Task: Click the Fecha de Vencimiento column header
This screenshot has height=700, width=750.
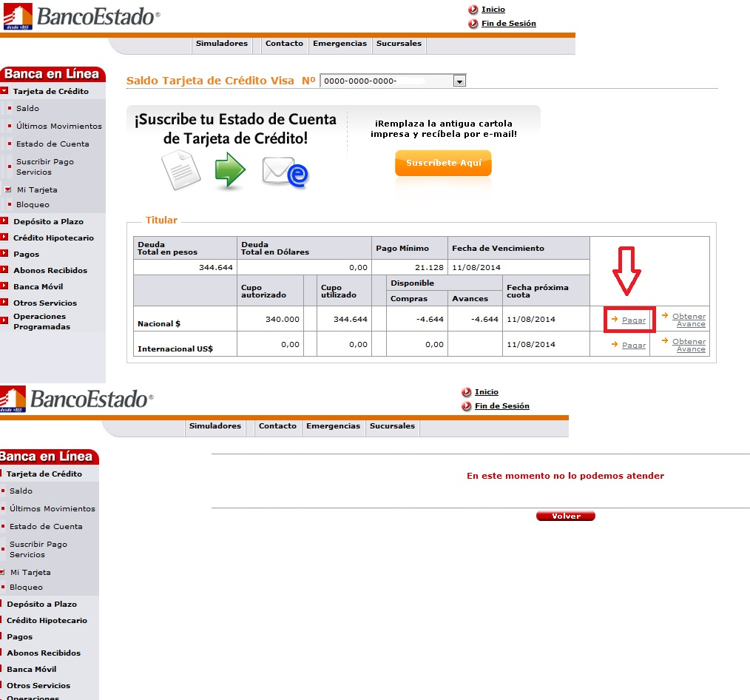Action: pos(498,249)
